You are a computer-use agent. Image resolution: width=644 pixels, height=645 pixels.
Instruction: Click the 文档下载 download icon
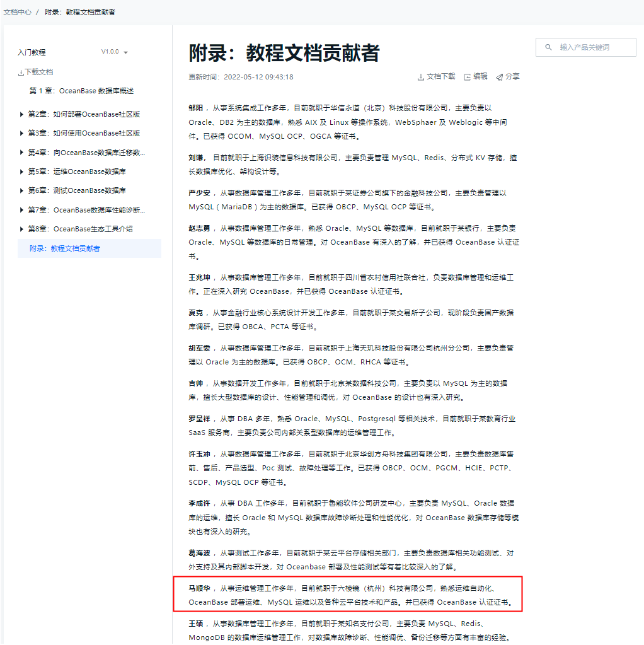421,77
